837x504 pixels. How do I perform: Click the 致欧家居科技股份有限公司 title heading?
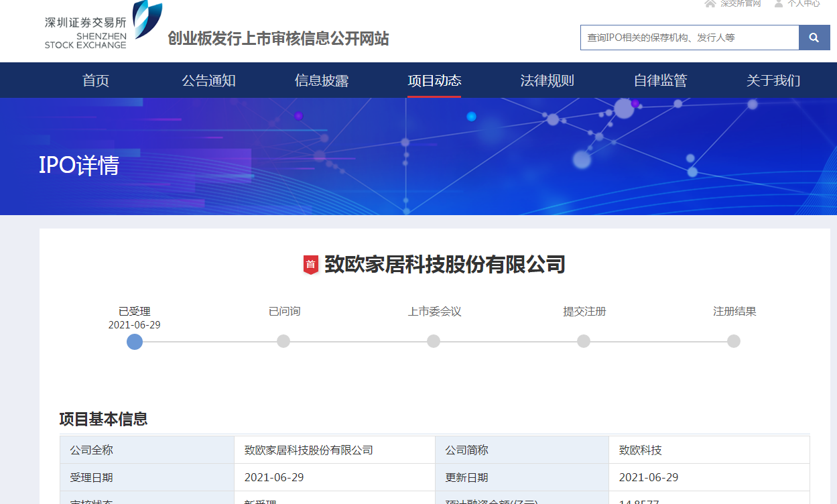click(444, 265)
